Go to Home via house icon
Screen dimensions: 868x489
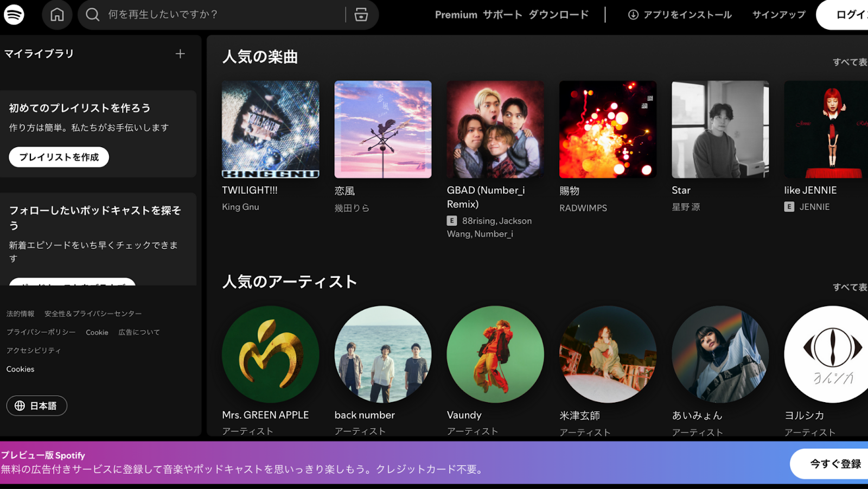click(57, 15)
